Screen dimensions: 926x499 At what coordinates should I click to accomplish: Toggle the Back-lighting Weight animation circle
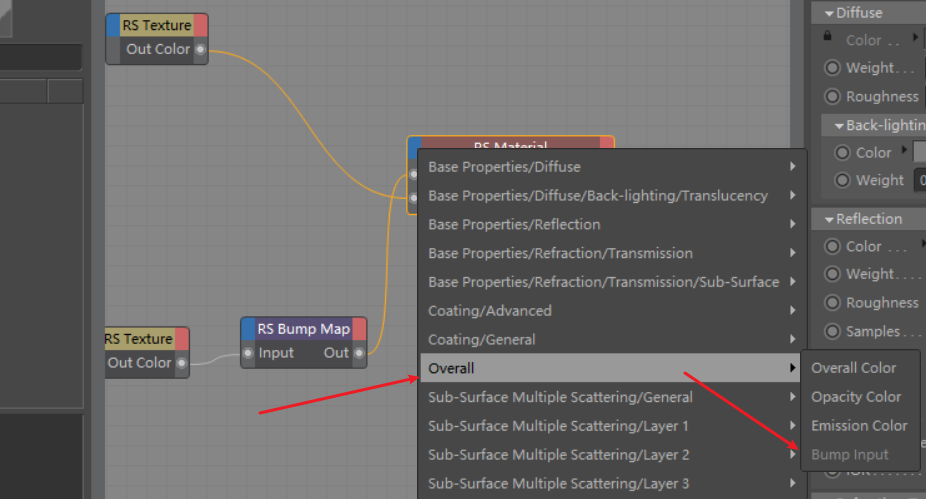pos(842,180)
